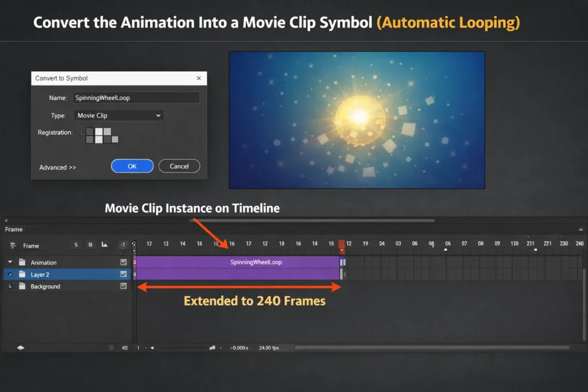
Task: Click the Background layer folder icon
Action: [x=22, y=286]
